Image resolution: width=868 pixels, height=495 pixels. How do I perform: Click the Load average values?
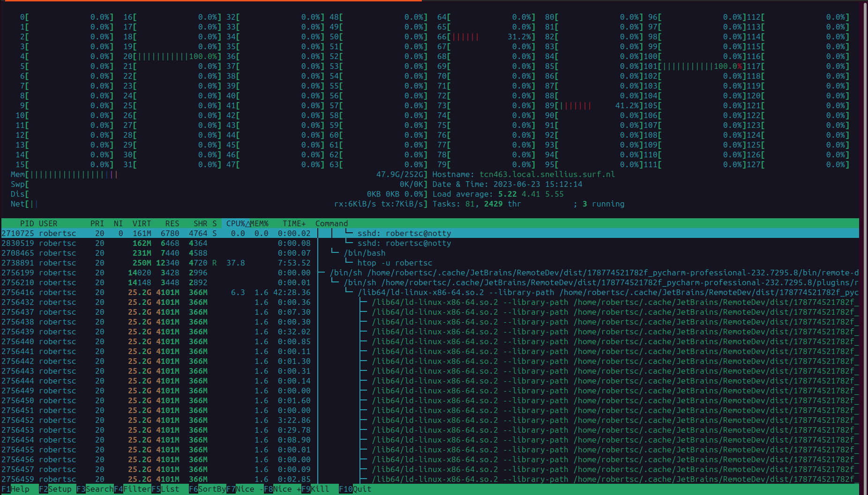tap(531, 194)
